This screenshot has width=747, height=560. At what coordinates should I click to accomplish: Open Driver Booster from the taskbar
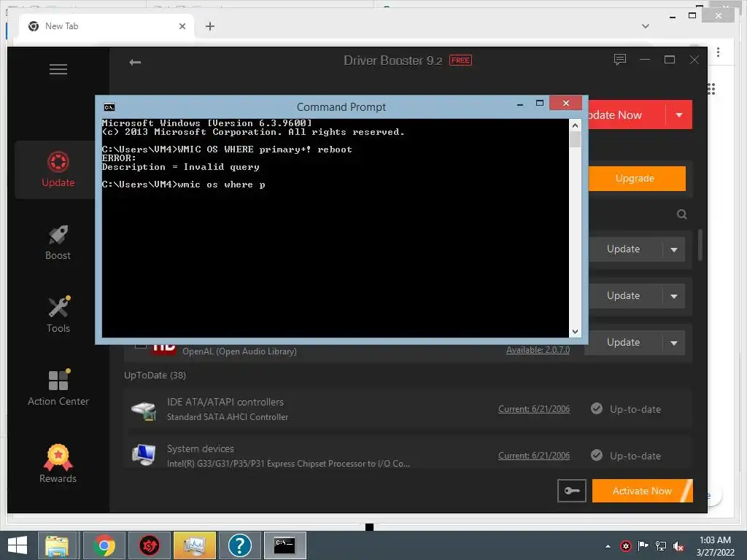(149, 545)
